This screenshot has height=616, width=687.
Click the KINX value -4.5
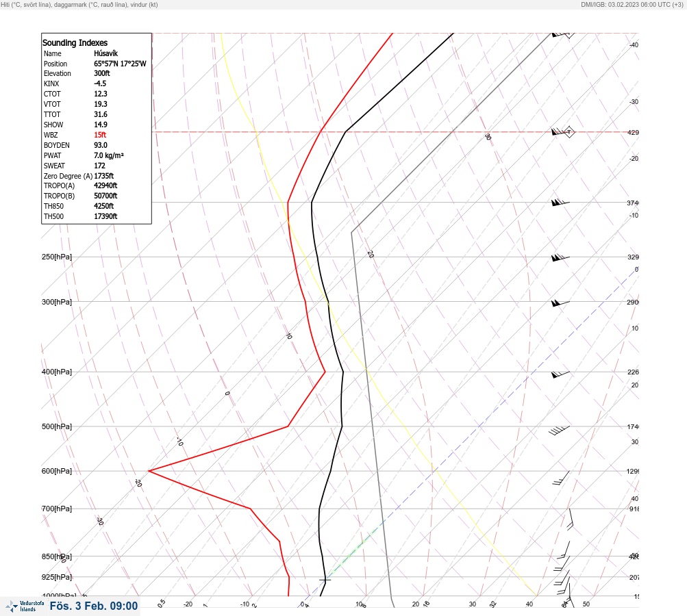tap(100, 84)
